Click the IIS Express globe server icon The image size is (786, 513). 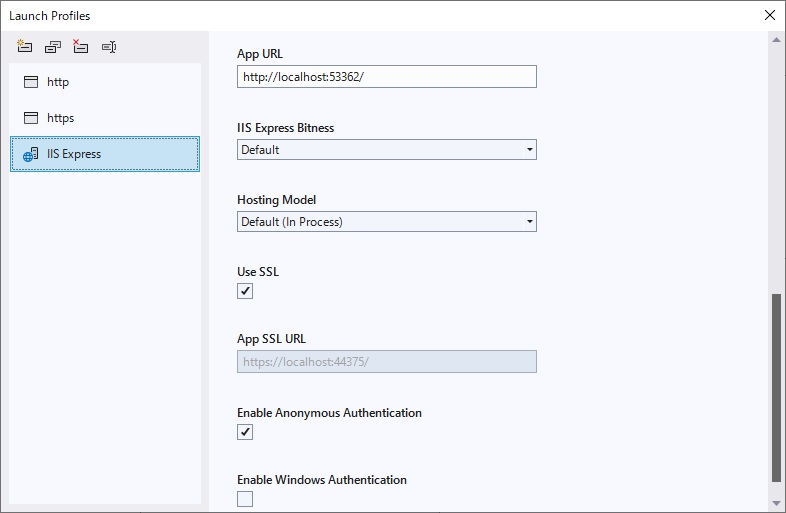(31, 154)
